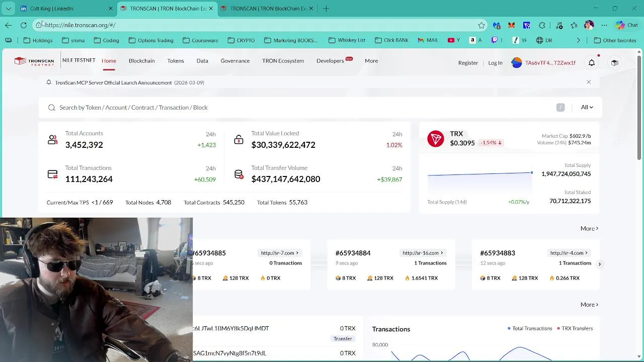Click the wallet avatar icon beside TAs6vTF4 address
644x362 pixels.
(516, 63)
